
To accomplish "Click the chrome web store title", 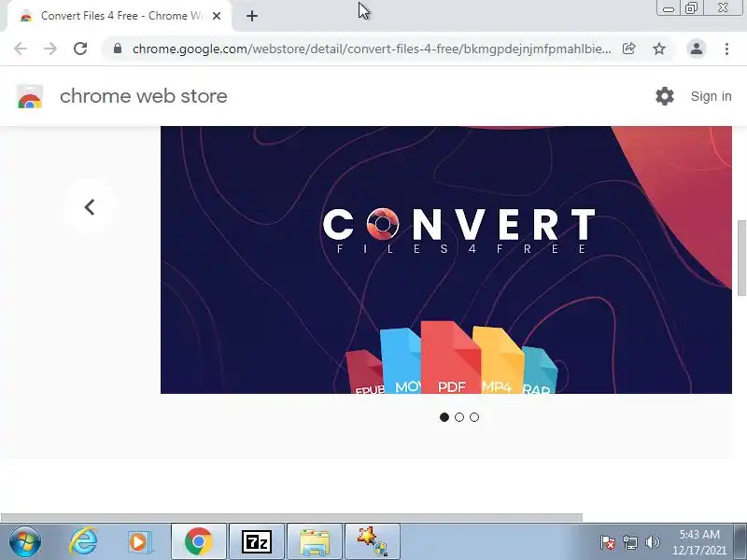I will 144,96.
